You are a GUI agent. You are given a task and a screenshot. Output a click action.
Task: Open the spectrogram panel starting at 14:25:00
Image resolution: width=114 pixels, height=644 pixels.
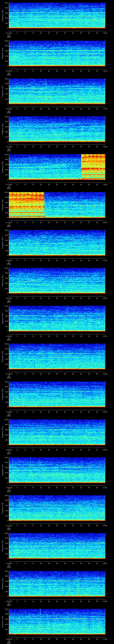point(57,432)
